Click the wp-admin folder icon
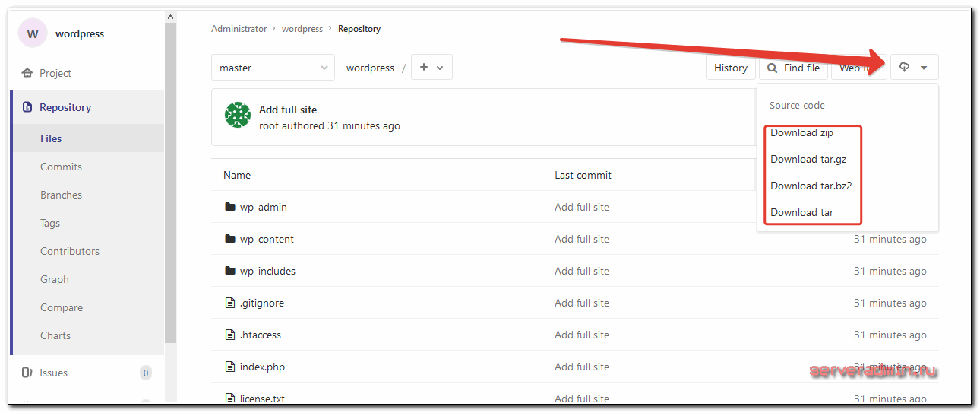This screenshot has height=413, width=980. click(x=230, y=207)
